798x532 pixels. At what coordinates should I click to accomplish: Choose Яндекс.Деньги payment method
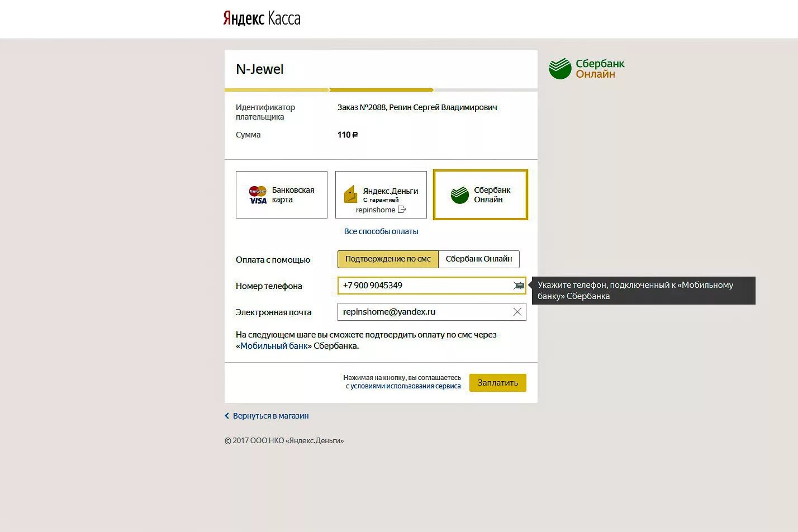click(381, 194)
